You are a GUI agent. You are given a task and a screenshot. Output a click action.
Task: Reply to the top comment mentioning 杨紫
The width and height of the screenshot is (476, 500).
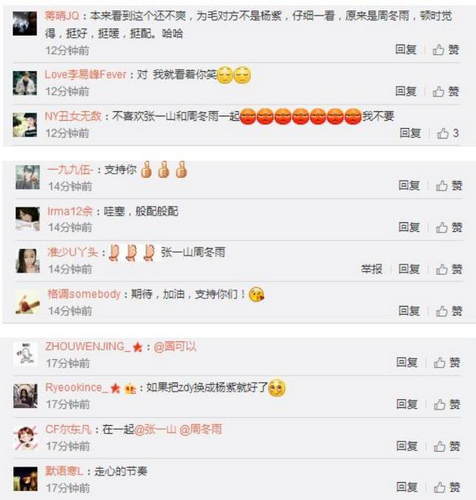406,50
